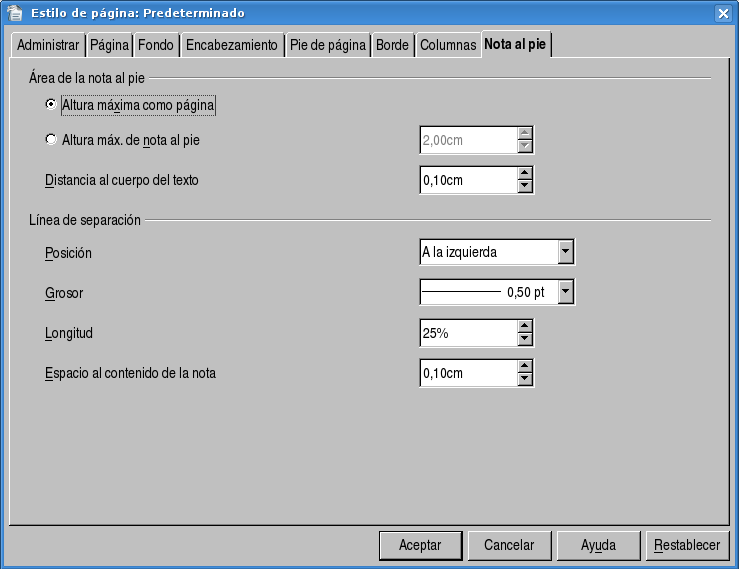Switch to the Encabezamiento tab

(232, 46)
